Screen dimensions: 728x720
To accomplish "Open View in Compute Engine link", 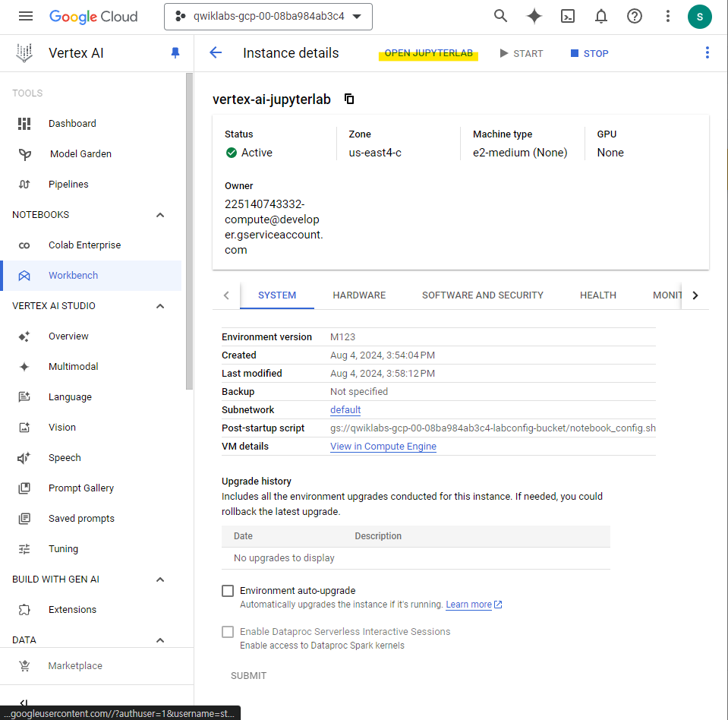I will pos(383,447).
